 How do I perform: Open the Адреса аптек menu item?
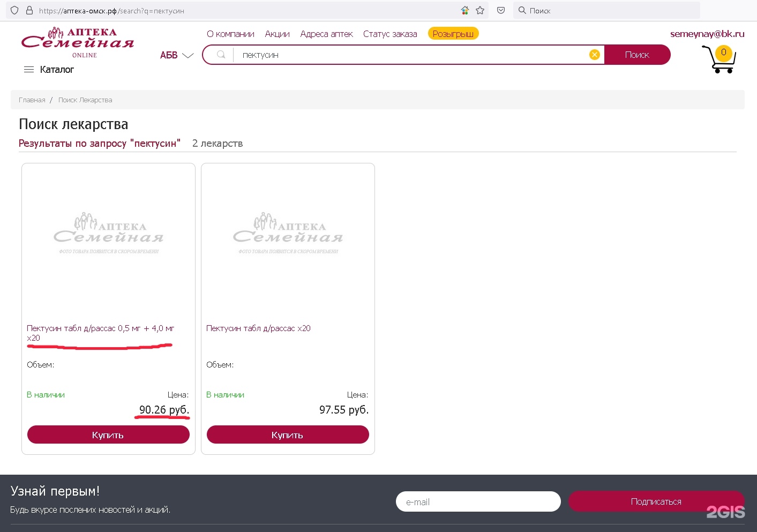(326, 34)
